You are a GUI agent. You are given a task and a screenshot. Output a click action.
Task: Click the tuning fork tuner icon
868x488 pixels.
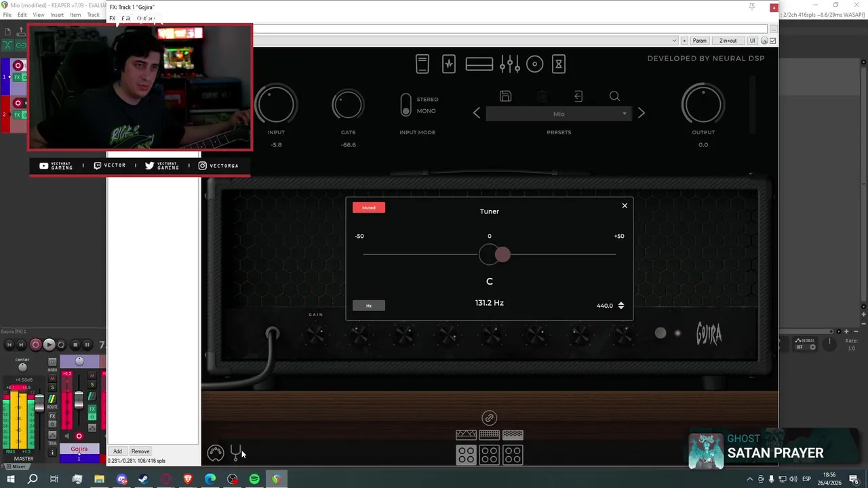(x=236, y=451)
